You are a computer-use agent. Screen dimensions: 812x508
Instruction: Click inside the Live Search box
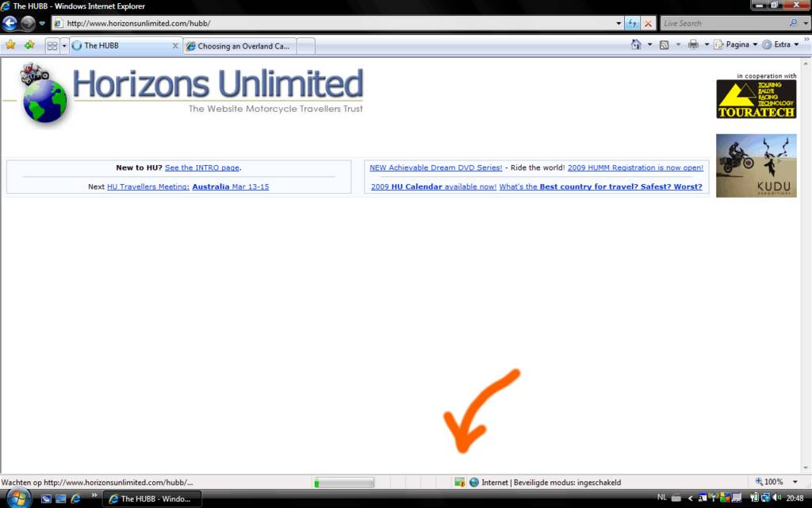(724, 23)
